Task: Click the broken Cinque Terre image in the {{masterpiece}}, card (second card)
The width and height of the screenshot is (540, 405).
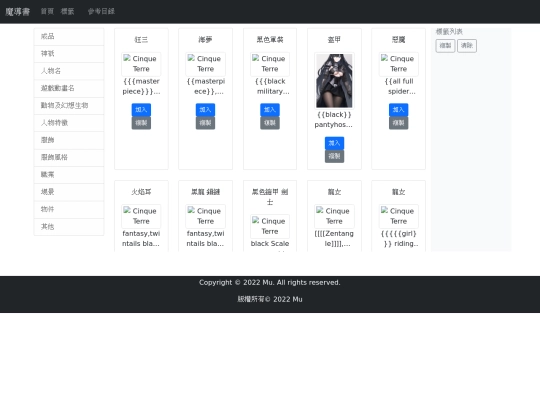Action: (205, 64)
